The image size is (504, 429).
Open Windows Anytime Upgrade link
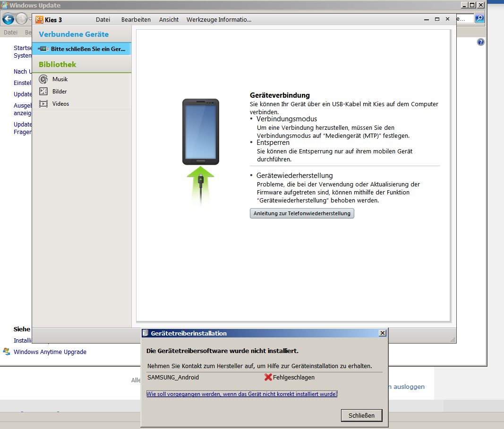(50, 352)
